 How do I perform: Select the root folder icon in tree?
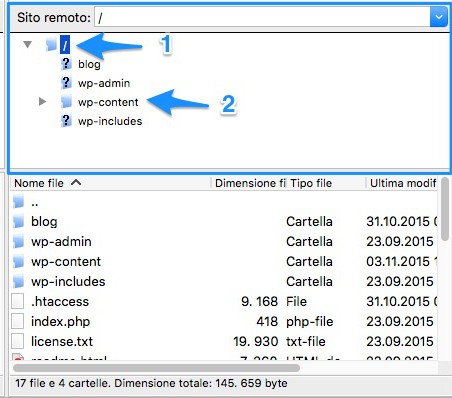click(51, 44)
